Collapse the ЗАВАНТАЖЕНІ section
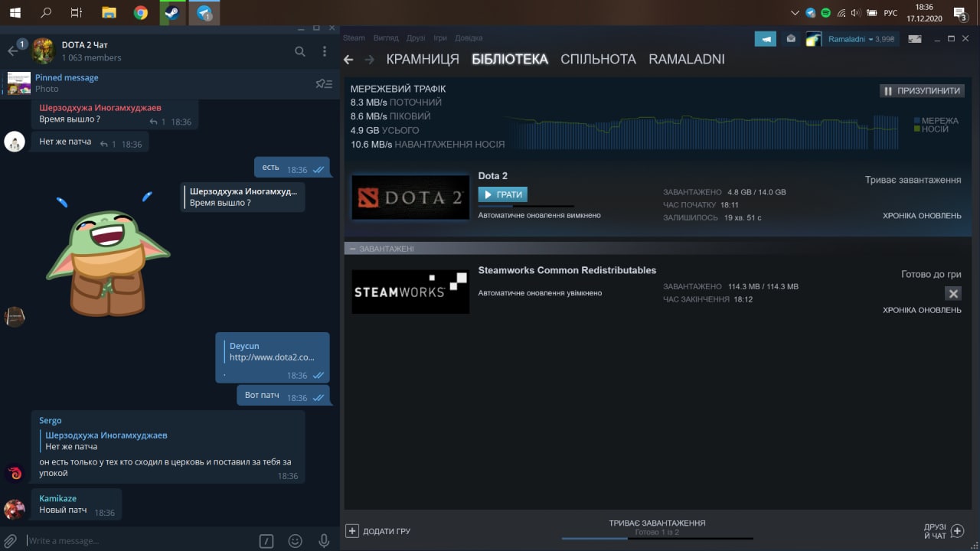Screen dimensions: 980x551 coord(352,249)
